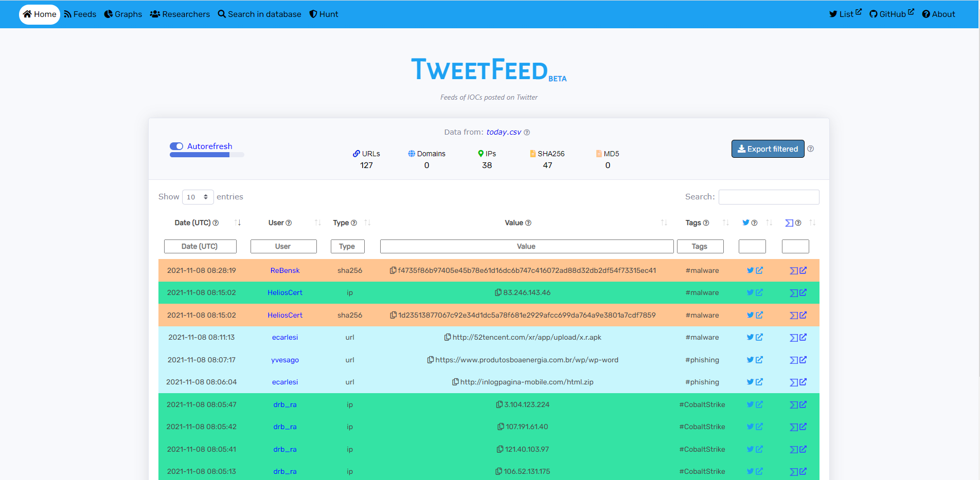Copy IP 3.104.123.224 icon
Screen dimensions: 980x480
(499, 404)
